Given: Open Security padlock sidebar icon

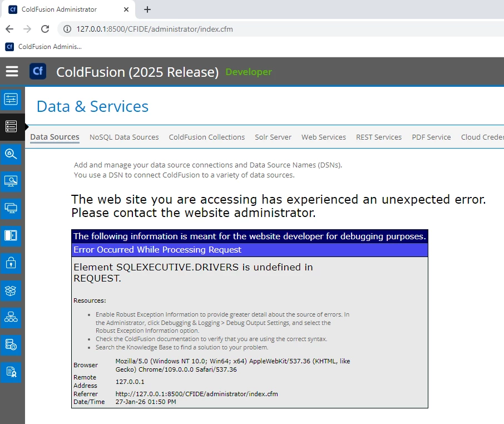Looking at the screenshot, I should [x=11, y=263].
